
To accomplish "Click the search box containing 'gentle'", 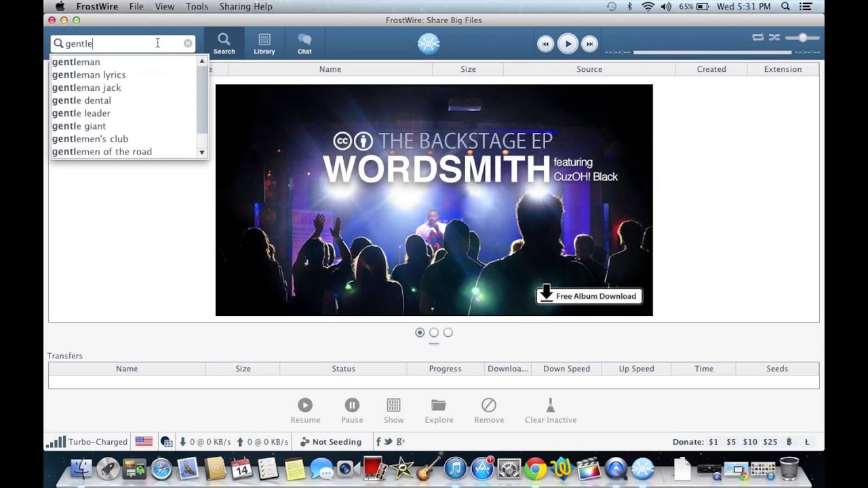I will point(123,43).
